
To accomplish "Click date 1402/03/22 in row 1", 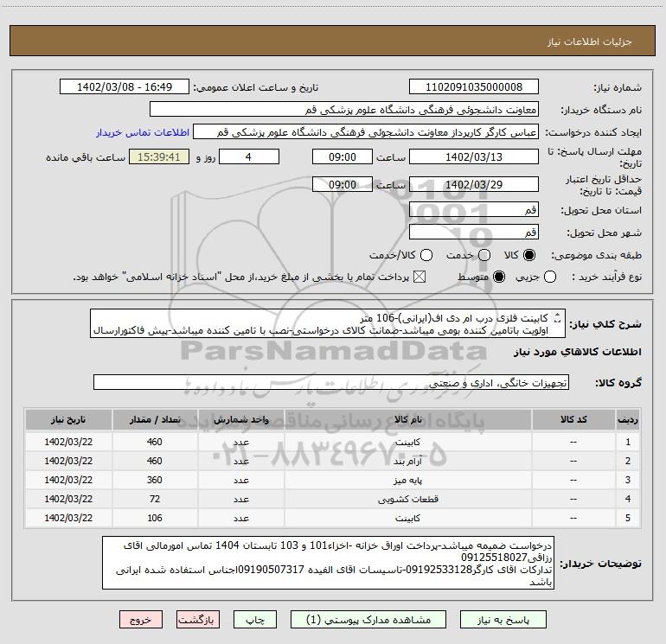I will point(68,442).
